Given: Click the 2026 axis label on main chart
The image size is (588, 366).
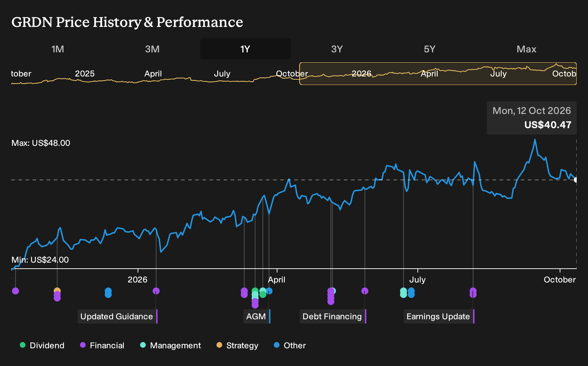Looking at the screenshot, I should click(x=138, y=280).
